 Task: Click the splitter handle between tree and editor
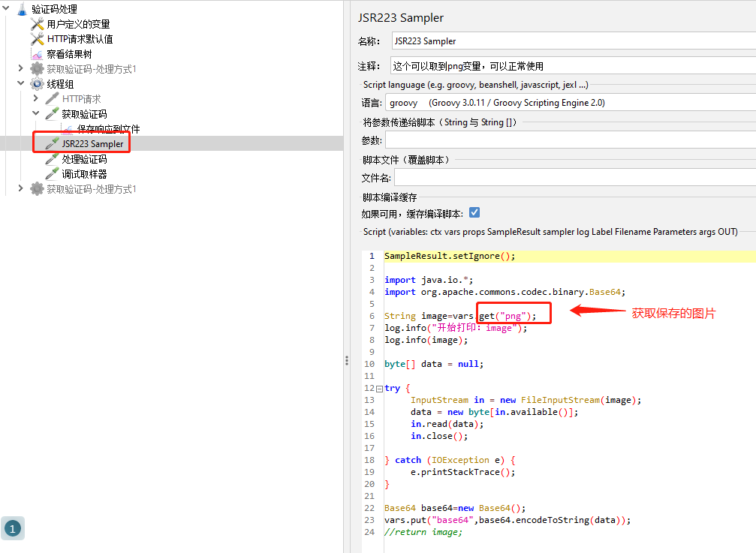pos(347,360)
